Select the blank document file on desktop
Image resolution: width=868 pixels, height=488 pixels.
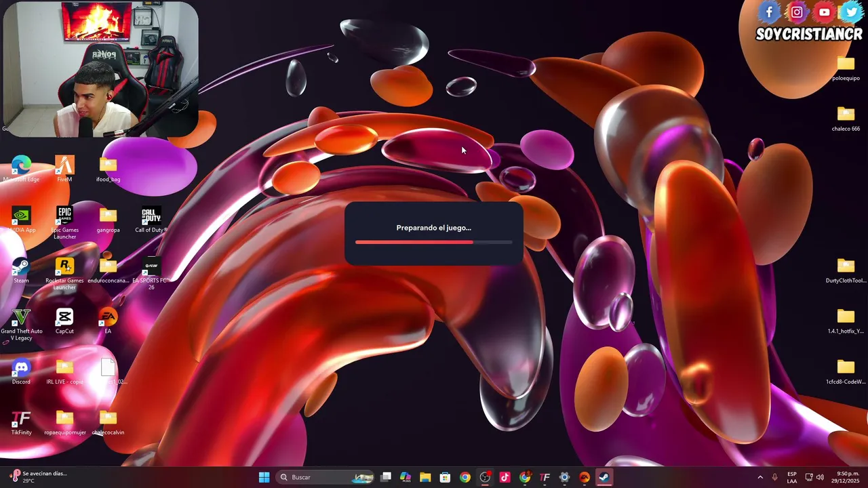pos(108,371)
